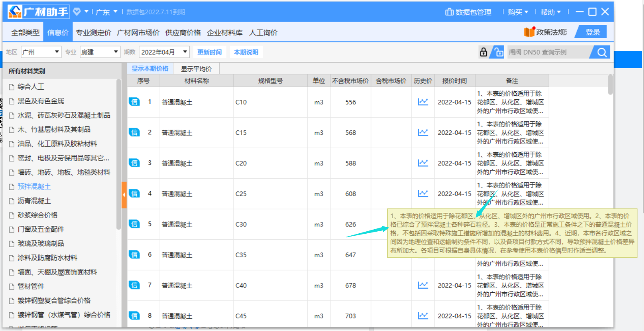Open the 期数 2022年04月 dropdown
The height and width of the screenshot is (331, 644).
tap(164, 52)
